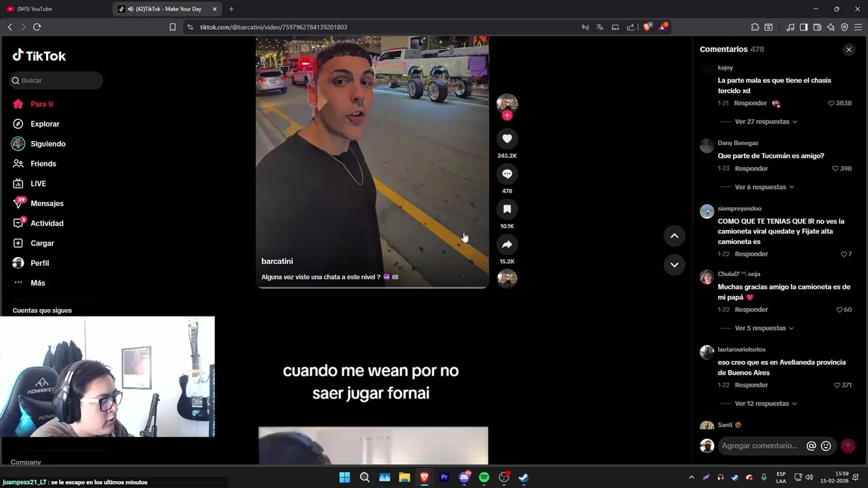The height and width of the screenshot is (488, 868).
Task: Open the translate page icon in address bar
Action: click(x=599, y=27)
